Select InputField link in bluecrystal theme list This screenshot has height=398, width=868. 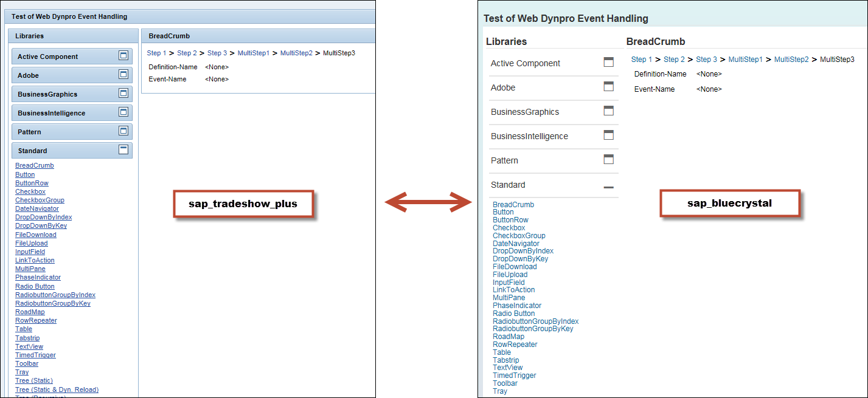coord(509,283)
